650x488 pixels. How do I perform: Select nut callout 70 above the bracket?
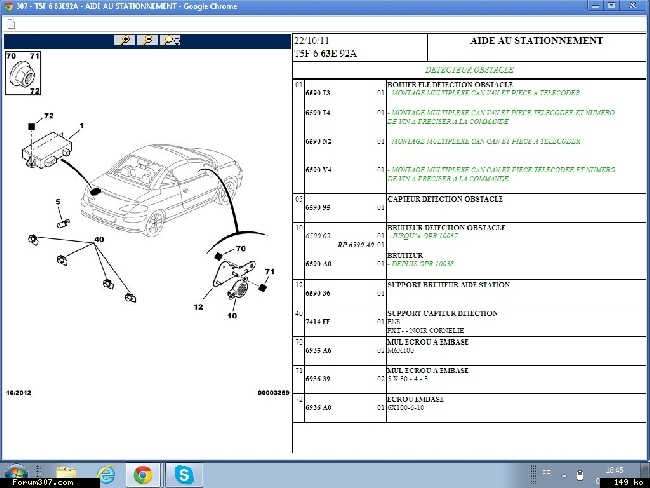[241, 249]
